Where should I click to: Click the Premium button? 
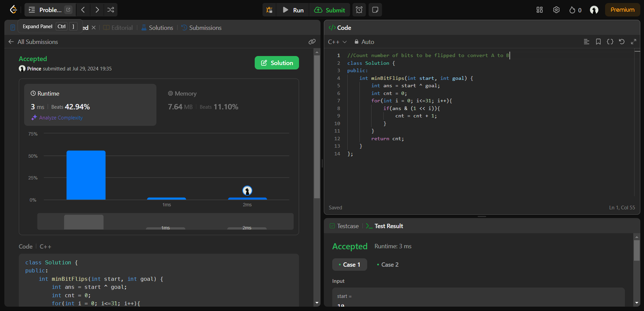[x=623, y=10]
